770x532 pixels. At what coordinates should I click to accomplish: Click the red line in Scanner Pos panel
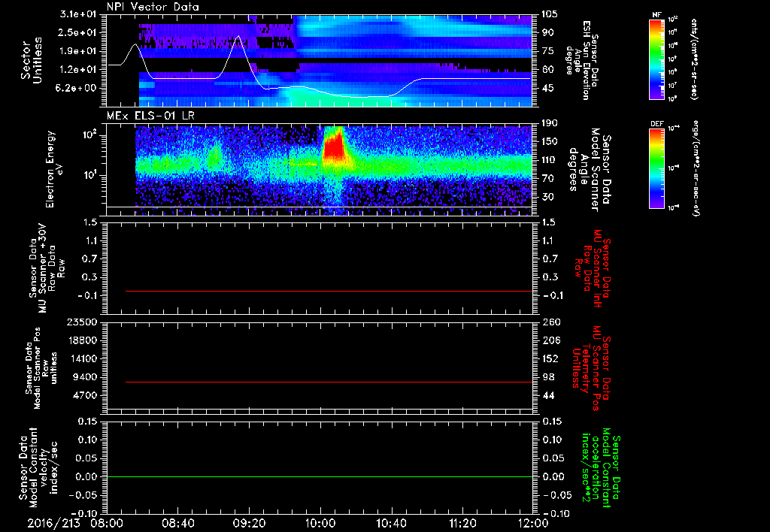tap(329, 382)
